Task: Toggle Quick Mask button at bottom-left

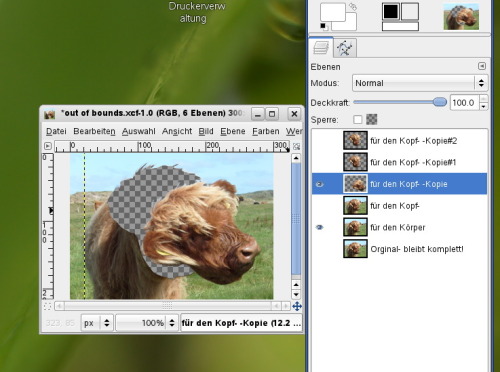Action: coord(47,306)
